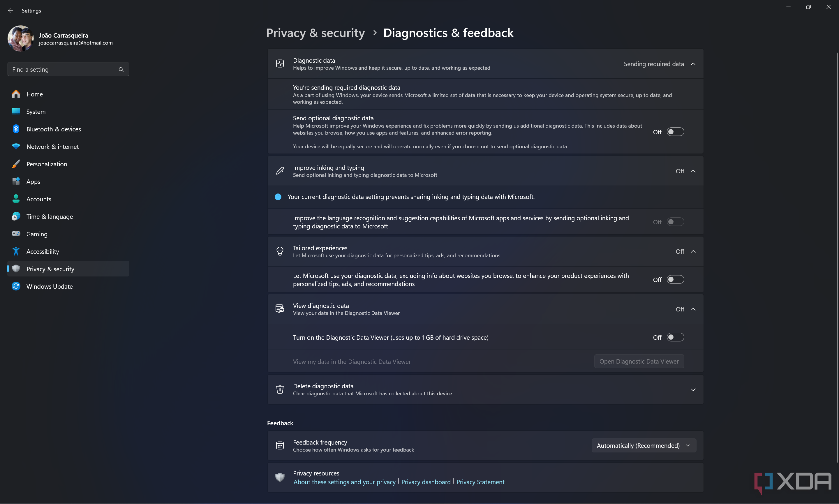The width and height of the screenshot is (839, 504).
Task: Click Privacy & security breadcrumb link
Action: pos(315,33)
